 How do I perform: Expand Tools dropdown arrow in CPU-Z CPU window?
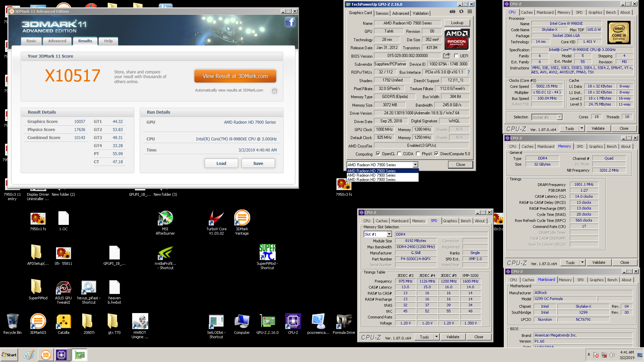pyautogui.click(x=582, y=128)
